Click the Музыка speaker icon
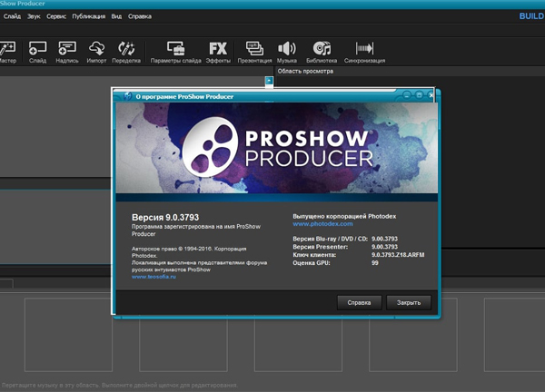Viewport: 545px width, 392px height. (287, 51)
